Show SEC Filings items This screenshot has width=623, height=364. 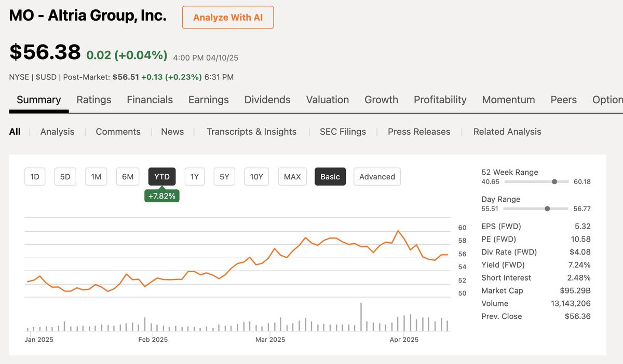pos(343,132)
